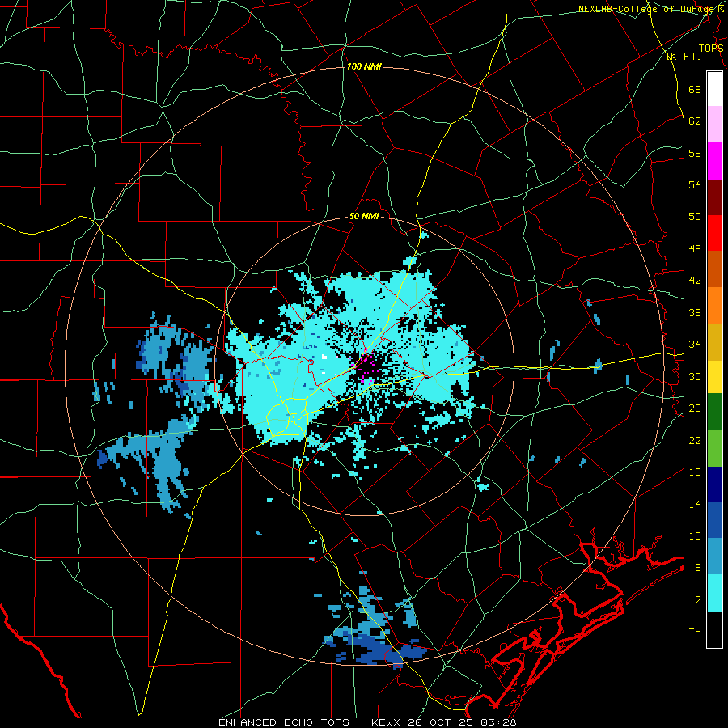Click the bright orange legend swatch
This screenshot has height=728, width=728.
(x=714, y=305)
